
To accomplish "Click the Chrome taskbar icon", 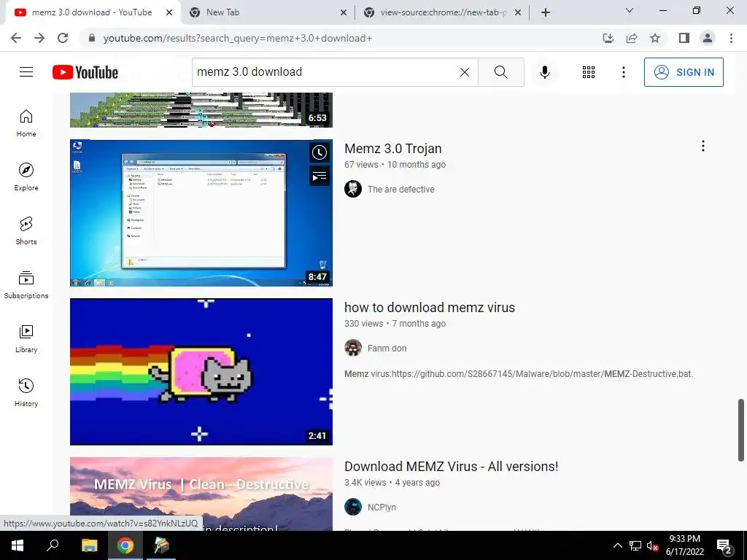I will pos(125,545).
